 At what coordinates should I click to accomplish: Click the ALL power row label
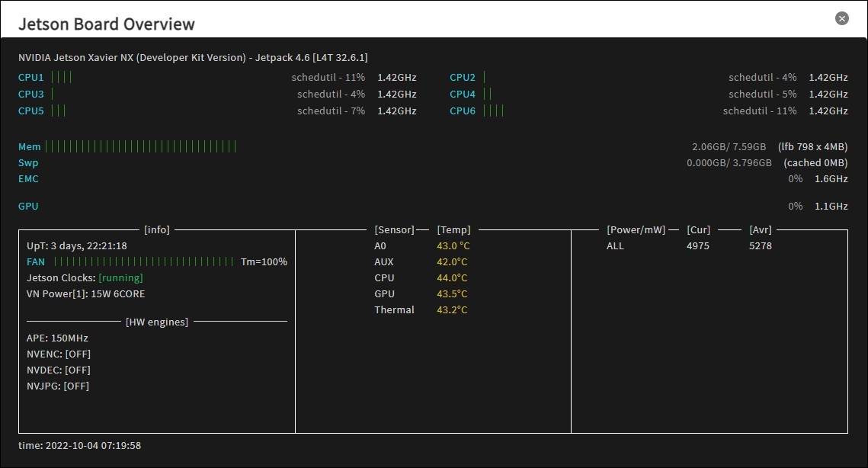tap(615, 245)
